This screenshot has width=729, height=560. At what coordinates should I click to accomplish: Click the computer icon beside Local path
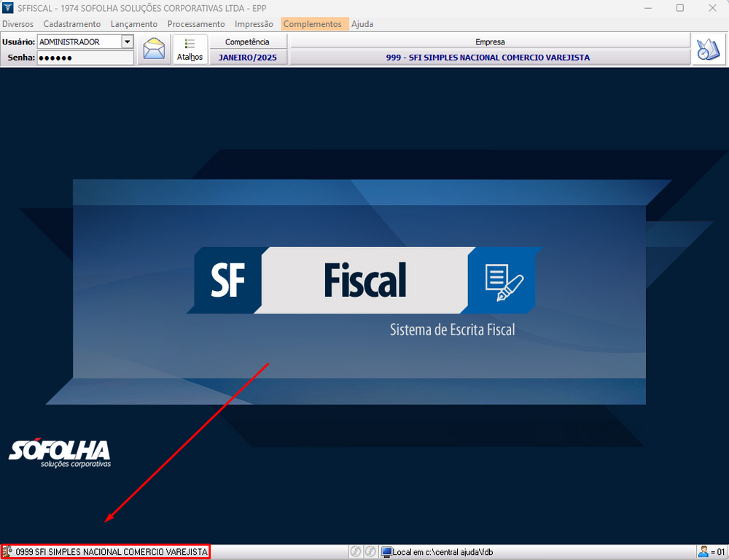(386, 552)
